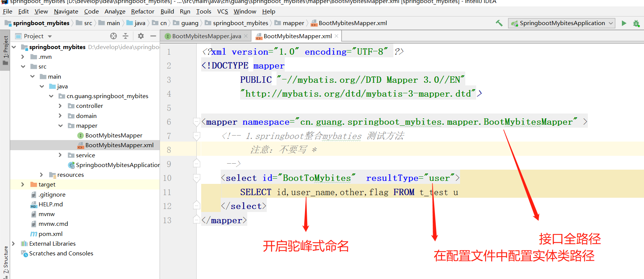Collapse the springboot_mybites root node
644x279 pixels.
[14, 47]
